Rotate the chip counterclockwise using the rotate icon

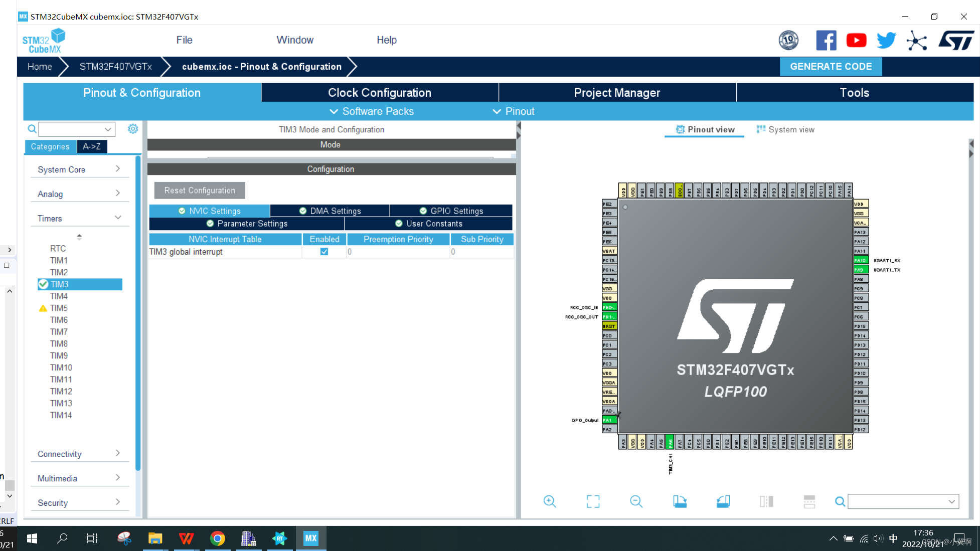(723, 501)
